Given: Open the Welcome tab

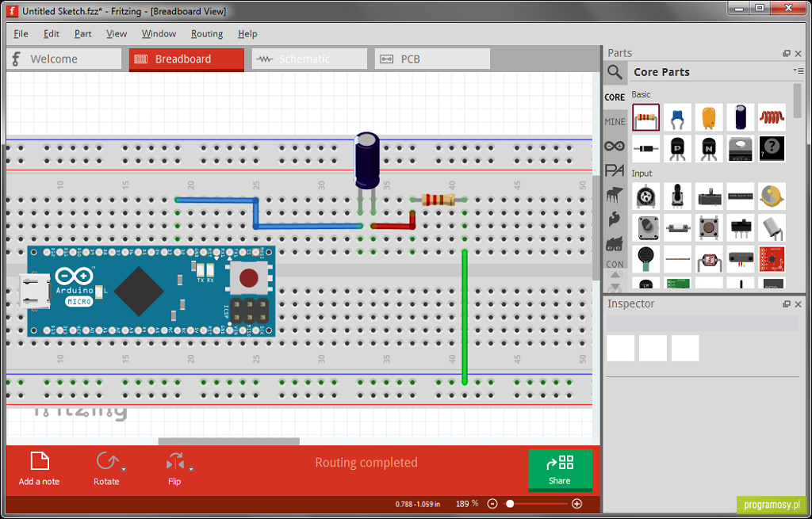Looking at the screenshot, I should (63, 59).
